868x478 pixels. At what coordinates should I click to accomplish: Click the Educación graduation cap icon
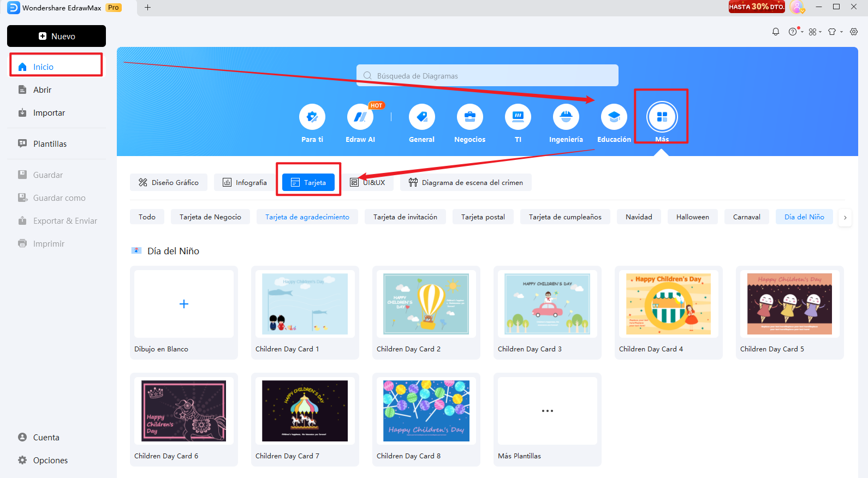click(614, 117)
